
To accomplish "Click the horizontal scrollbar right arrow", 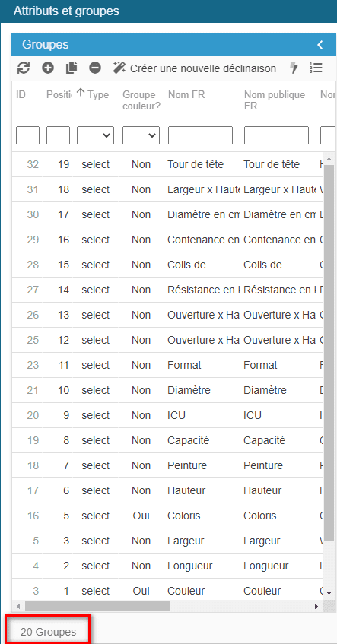I will coord(316,606).
